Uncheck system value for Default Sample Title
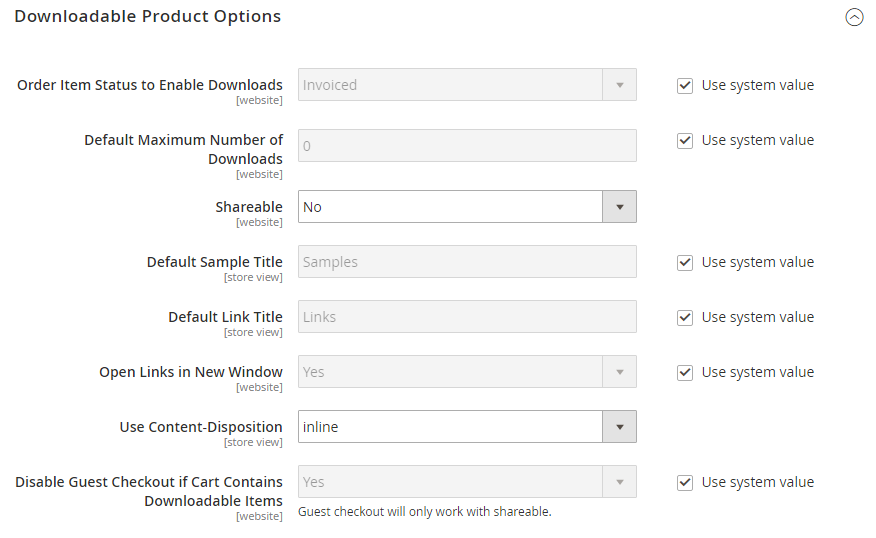Screen dimensions: 876x538 (685, 262)
